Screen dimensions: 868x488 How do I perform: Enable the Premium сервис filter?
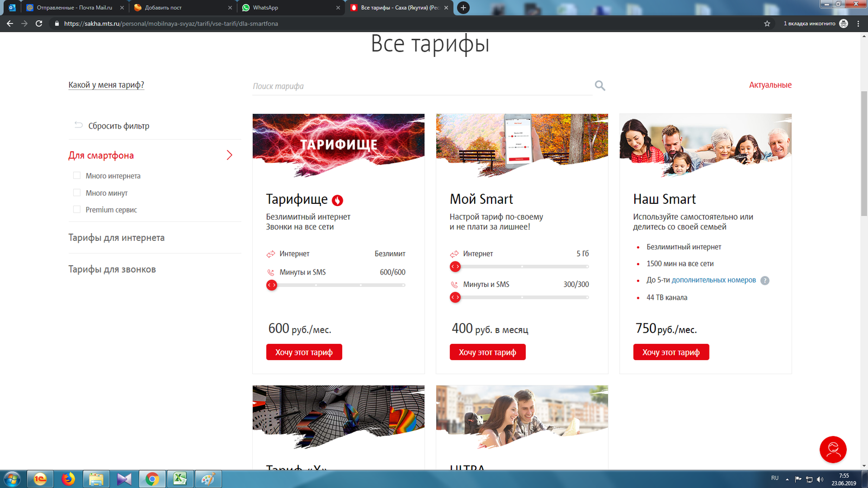[77, 209]
